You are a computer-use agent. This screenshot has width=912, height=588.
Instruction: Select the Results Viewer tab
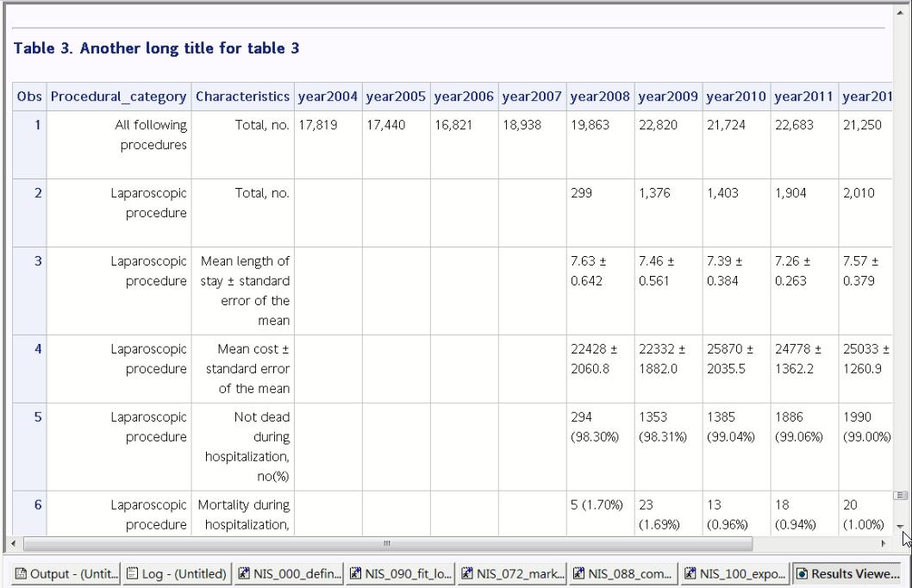[x=847, y=573]
